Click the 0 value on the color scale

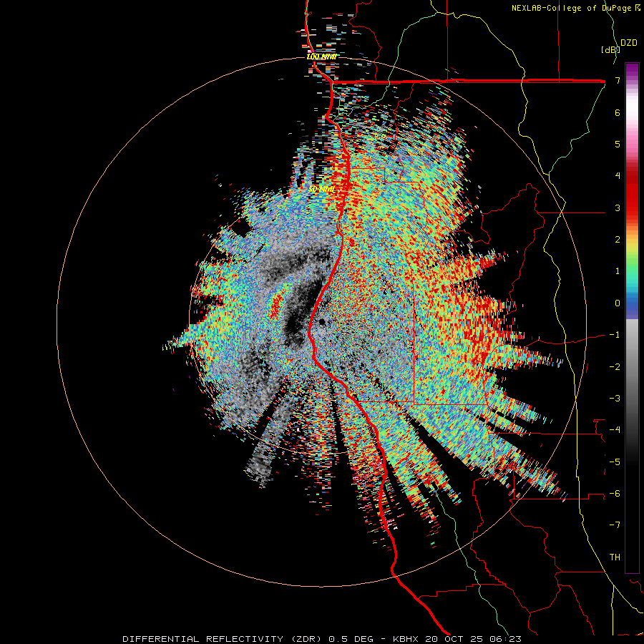pyautogui.click(x=618, y=303)
